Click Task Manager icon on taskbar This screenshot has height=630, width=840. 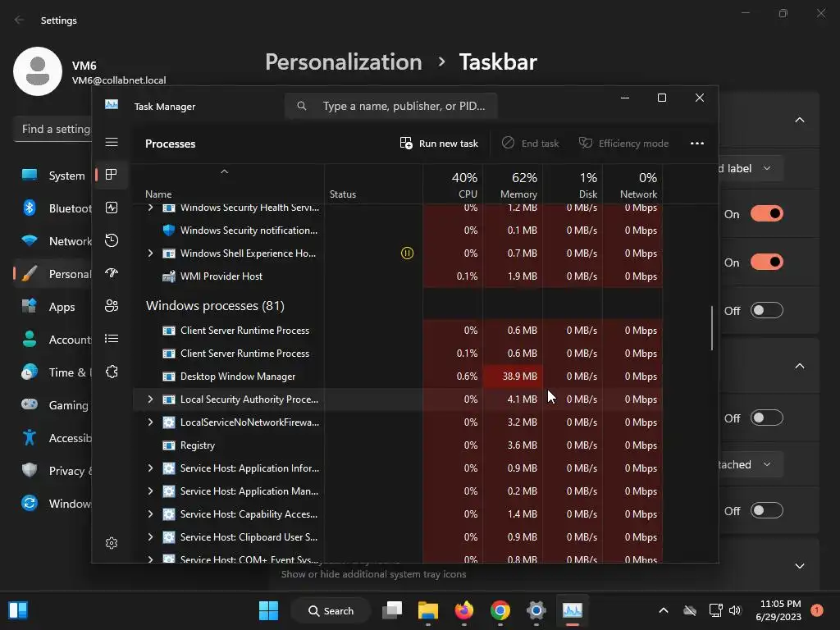(x=572, y=610)
